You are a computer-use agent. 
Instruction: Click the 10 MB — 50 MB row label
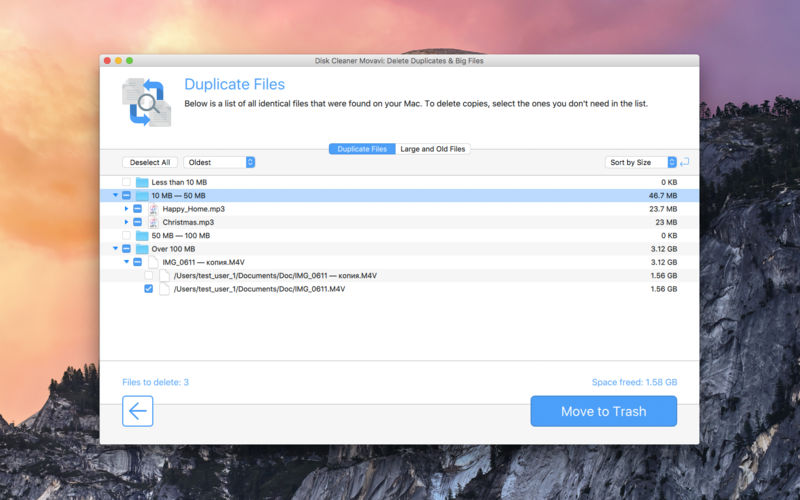(179, 195)
